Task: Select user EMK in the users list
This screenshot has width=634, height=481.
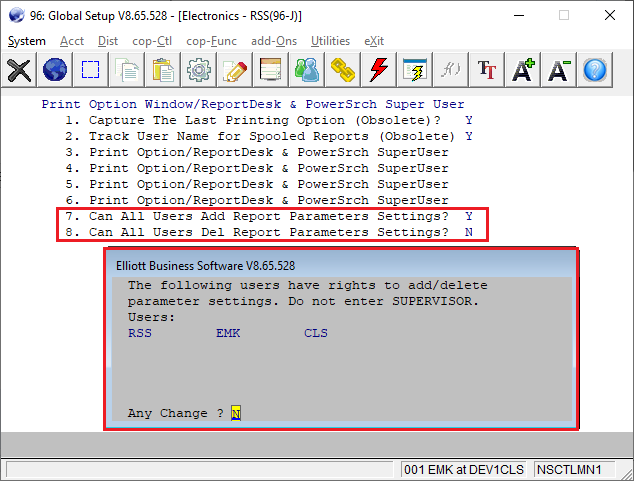Action: 228,333
